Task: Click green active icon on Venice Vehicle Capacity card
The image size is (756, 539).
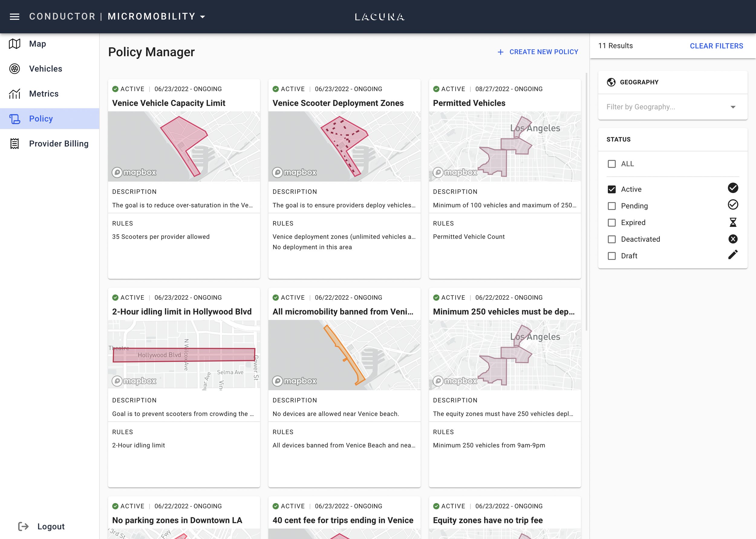Action: pos(115,89)
